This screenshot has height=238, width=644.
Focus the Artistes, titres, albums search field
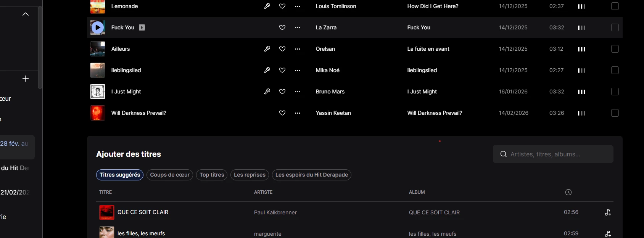557,154
